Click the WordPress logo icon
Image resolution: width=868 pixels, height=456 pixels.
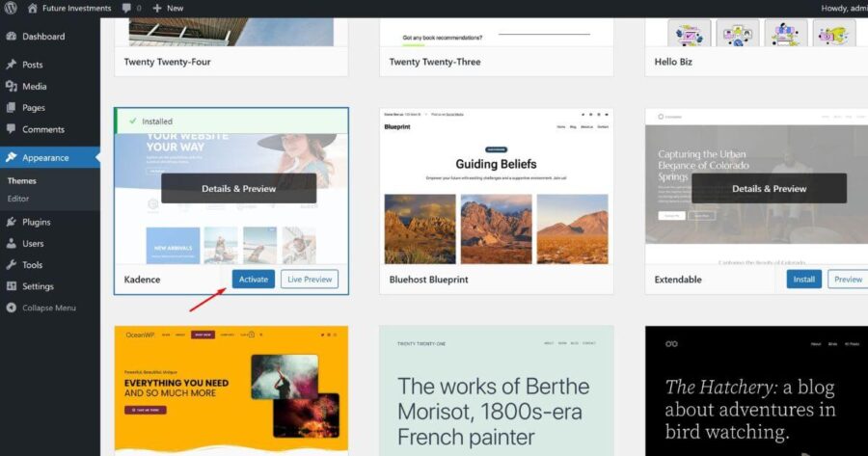coord(12,8)
